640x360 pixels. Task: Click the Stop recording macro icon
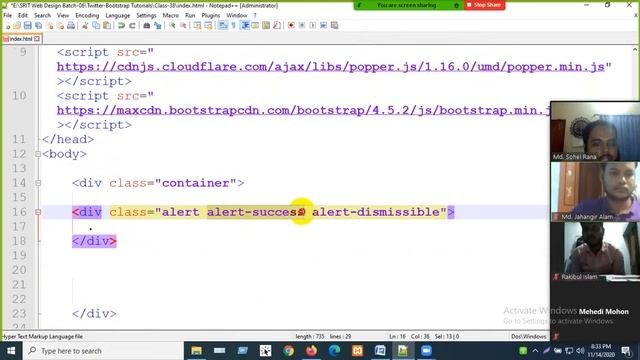(302, 25)
